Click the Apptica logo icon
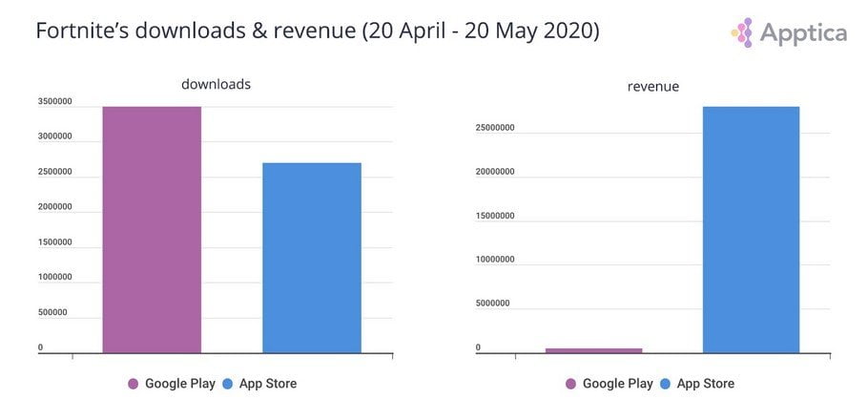868x420 pixels. point(743,33)
